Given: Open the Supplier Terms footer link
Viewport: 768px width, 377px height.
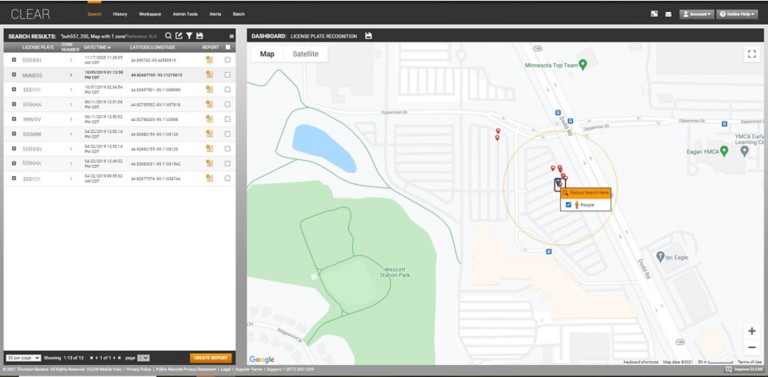Looking at the screenshot, I should tap(250, 370).
